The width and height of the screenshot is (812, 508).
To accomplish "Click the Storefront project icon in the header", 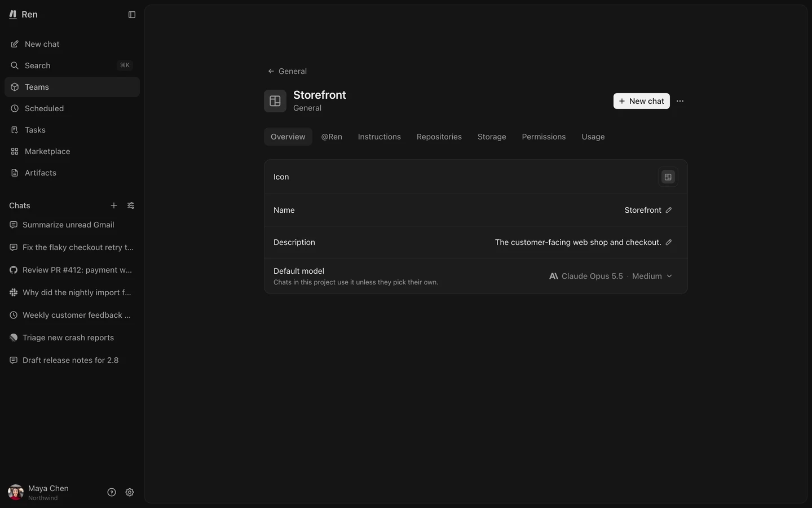I will point(275,101).
